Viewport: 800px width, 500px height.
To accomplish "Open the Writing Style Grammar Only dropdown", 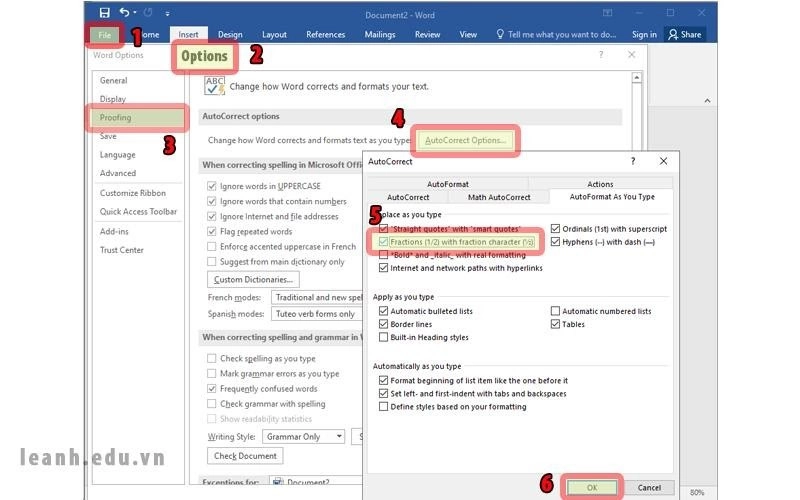I will coord(304,437).
